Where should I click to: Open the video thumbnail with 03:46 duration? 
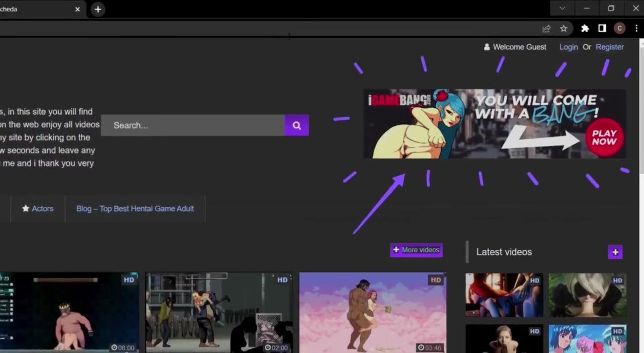[372, 312]
